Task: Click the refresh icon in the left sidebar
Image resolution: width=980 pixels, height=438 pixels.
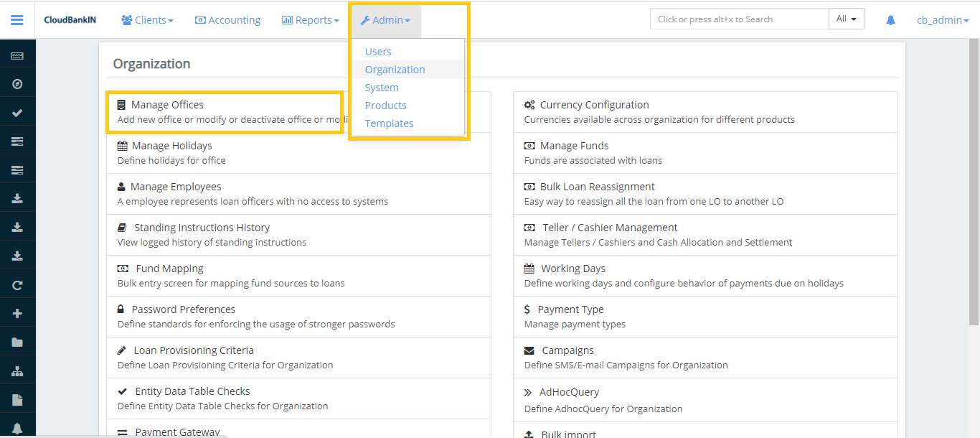Action: pyautogui.click(x=17, y=285)
